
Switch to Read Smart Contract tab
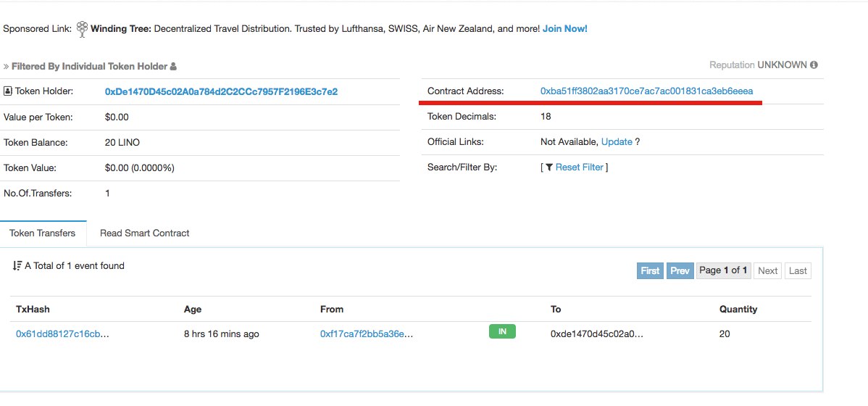point(144,233)
